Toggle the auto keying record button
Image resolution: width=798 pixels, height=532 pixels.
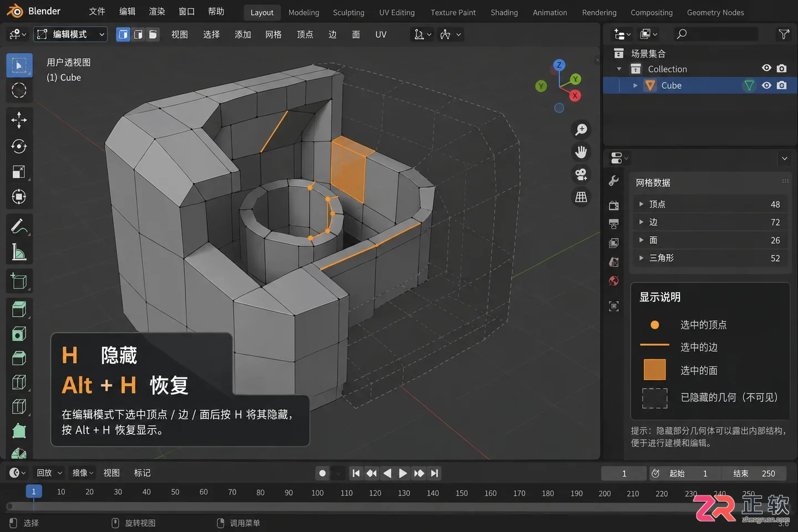[x=323, y=473]
